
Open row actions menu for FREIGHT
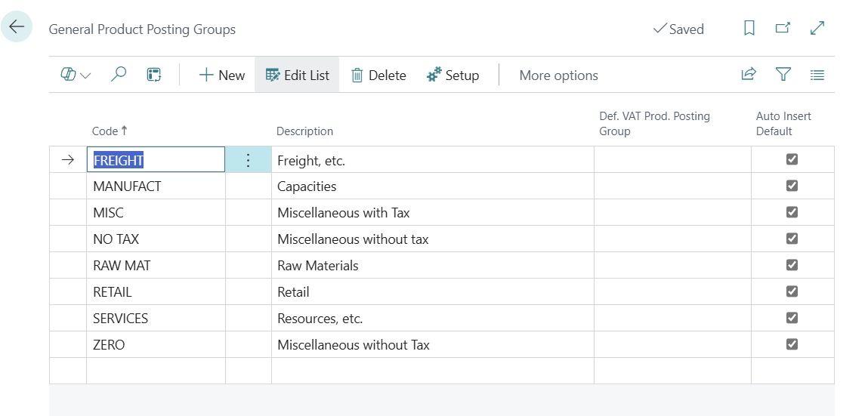point(248,160)
